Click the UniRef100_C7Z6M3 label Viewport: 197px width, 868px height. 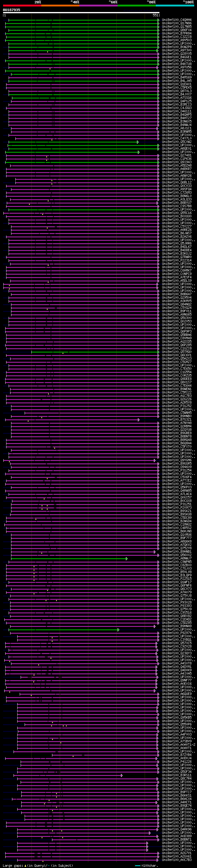[x=177, y=193]
